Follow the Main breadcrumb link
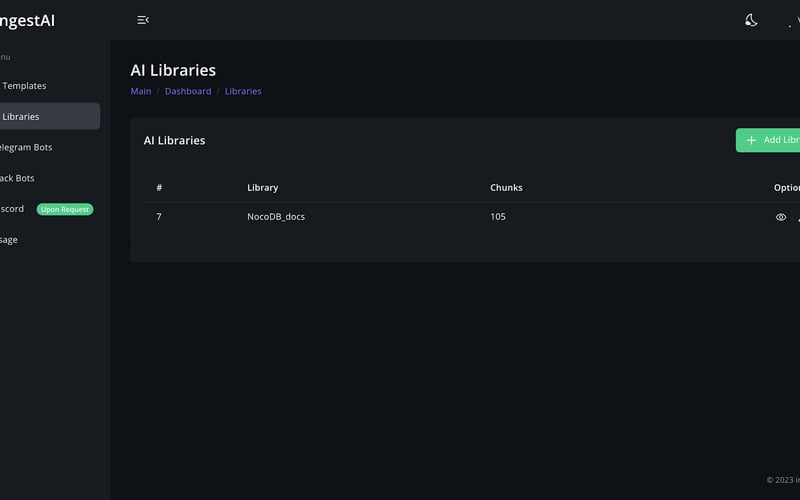800x500 pixels. coord(141,91)
